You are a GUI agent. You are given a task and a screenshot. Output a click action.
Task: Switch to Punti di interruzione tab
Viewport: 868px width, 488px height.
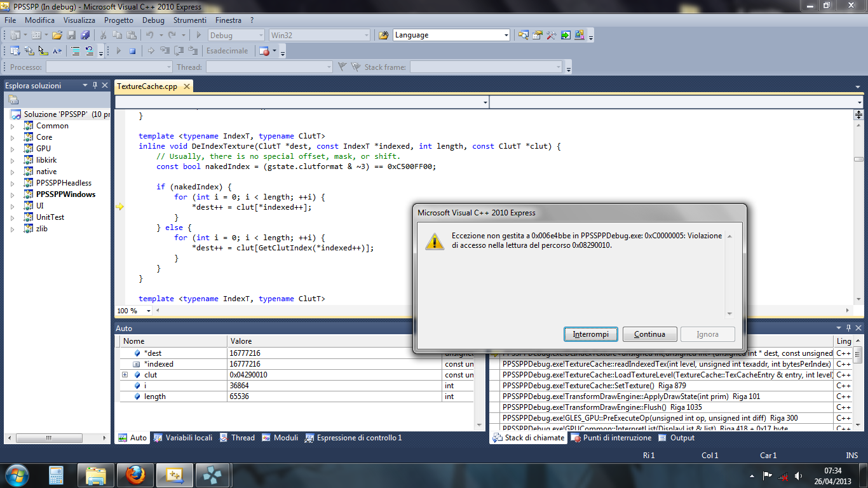(612, 438)
